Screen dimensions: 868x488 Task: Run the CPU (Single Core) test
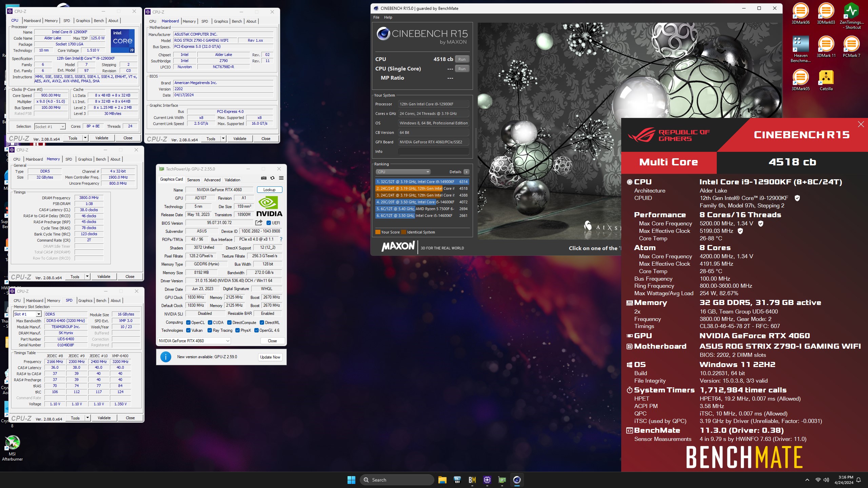click(x=462, y=69)
